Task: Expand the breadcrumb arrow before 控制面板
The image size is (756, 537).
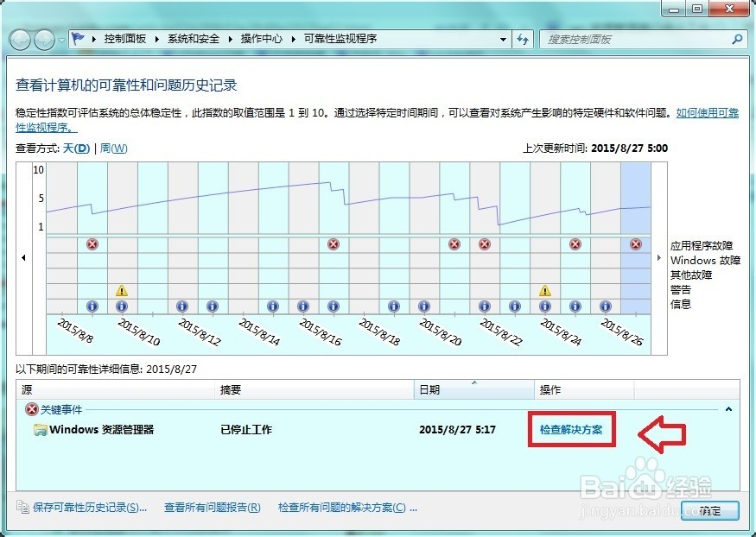Action: pos(94,39)
